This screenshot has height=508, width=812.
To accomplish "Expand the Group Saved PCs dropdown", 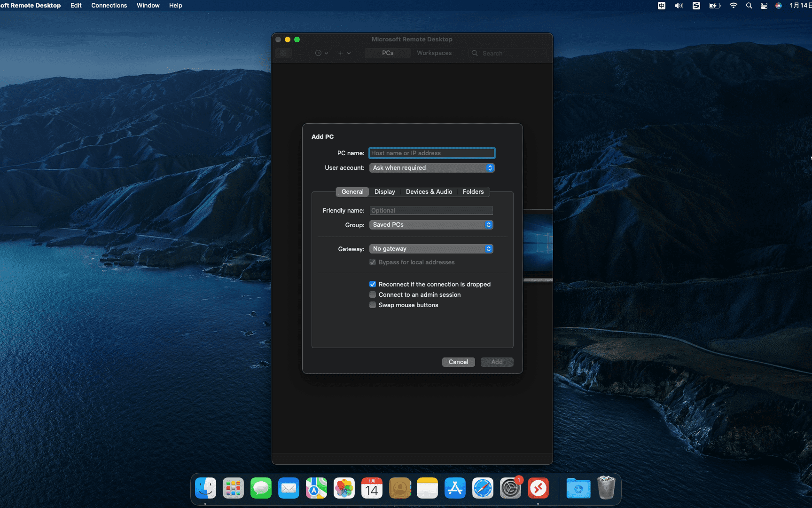I will click(x=431, y=225).
